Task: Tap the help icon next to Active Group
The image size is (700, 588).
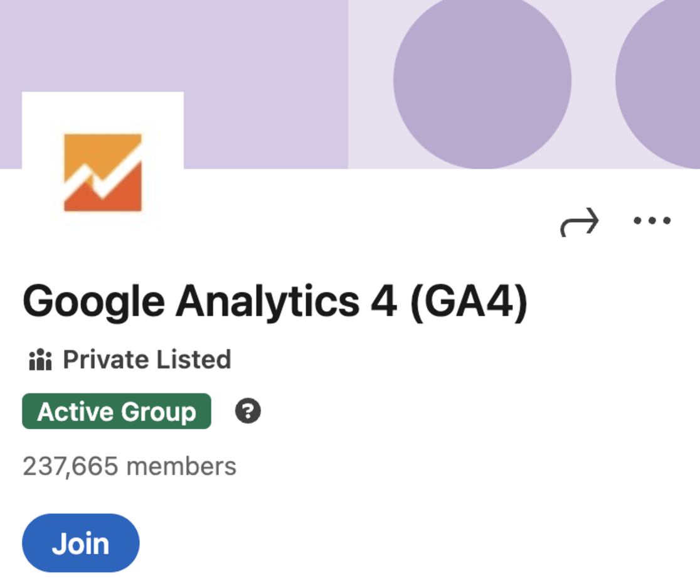Action: [x=248, y=412]
